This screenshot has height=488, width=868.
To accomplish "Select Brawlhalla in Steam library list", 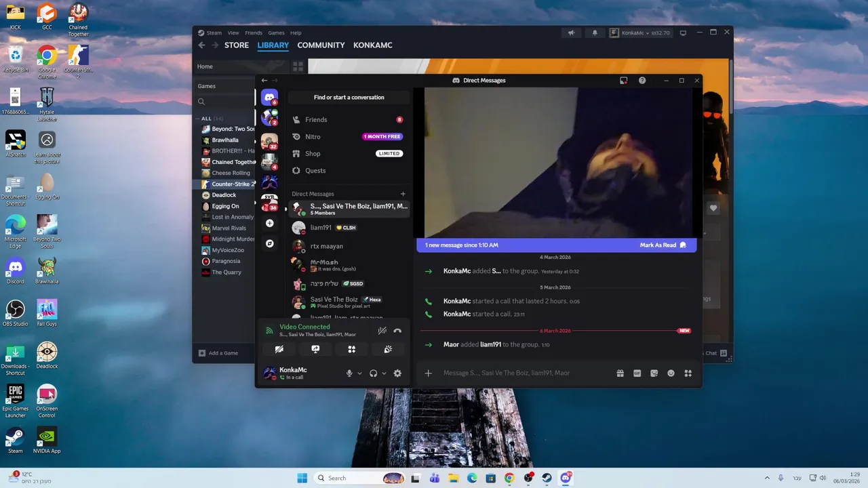I will [x=225, y=140].
